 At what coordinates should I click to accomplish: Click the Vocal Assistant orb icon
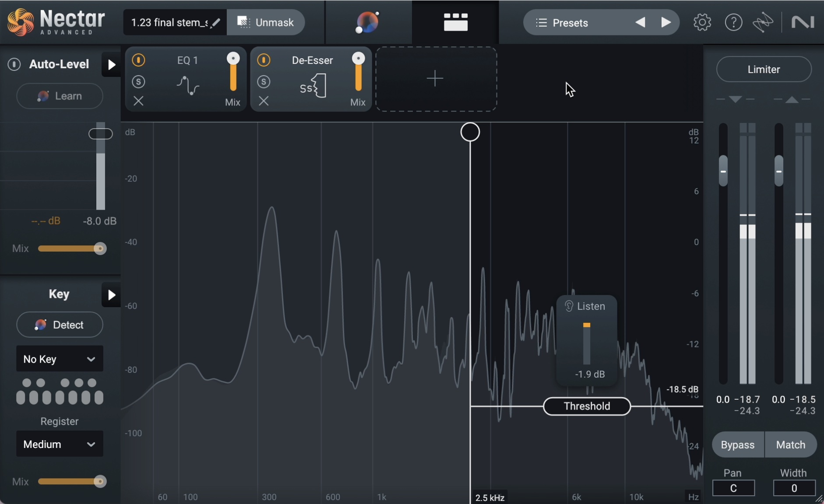pyautogui.click(x=367, y=22)
